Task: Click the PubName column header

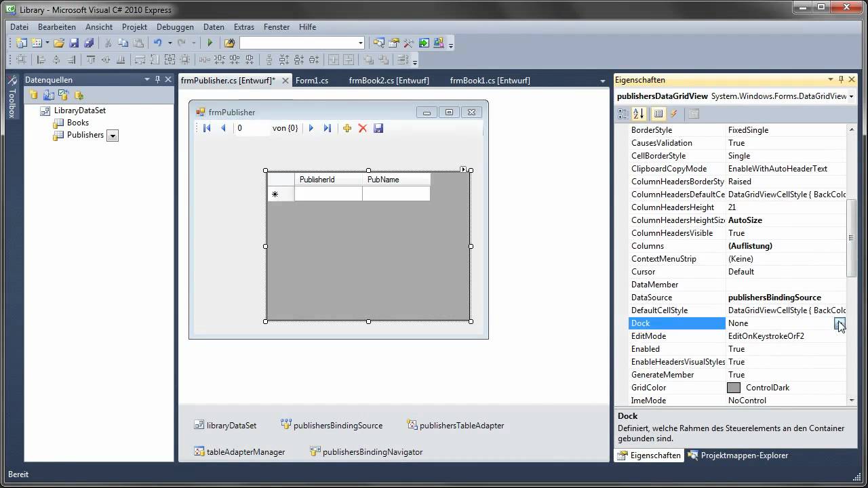Action: coord(396,180)
